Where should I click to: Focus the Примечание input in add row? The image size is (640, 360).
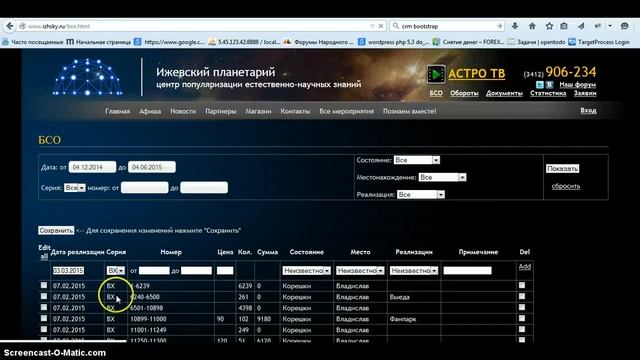click(x=467, y=270)
